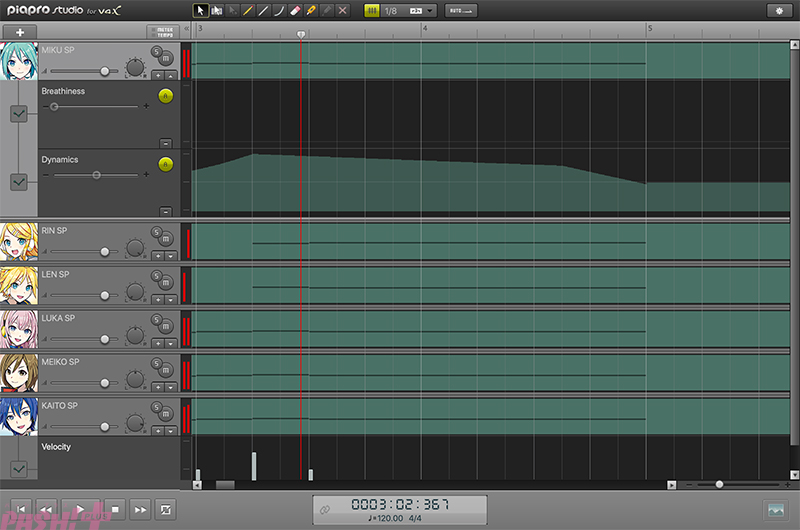Click the yellow highlighter marker tool

[x=311, y=10]
